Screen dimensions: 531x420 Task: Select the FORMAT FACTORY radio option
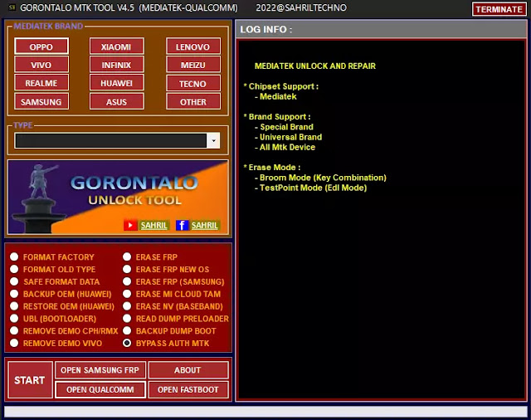coord(14,256)
